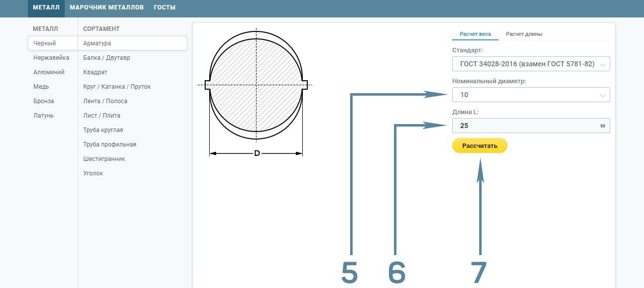The width and height of the screenshot is (644, 288).
Task: Choose Шестигранник in the сортамент list
Action: coord(104,159)
